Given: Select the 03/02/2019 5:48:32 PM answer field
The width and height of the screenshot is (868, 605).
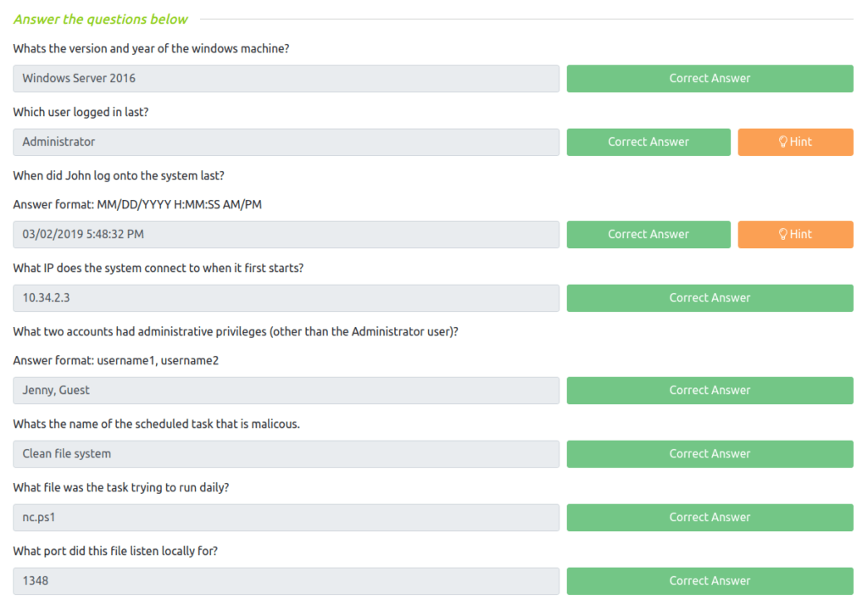Looking at the screenshot, I should click(x=287, y=234).
